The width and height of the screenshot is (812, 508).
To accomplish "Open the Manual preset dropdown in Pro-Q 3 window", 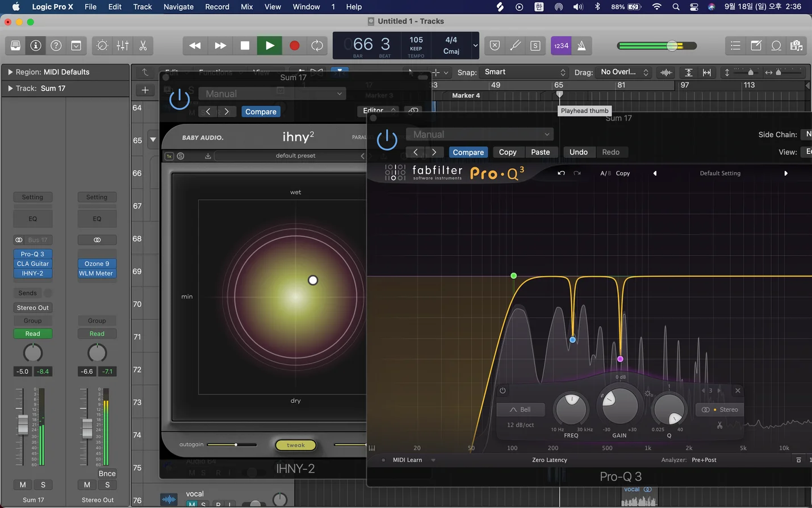I will (479, 135).
